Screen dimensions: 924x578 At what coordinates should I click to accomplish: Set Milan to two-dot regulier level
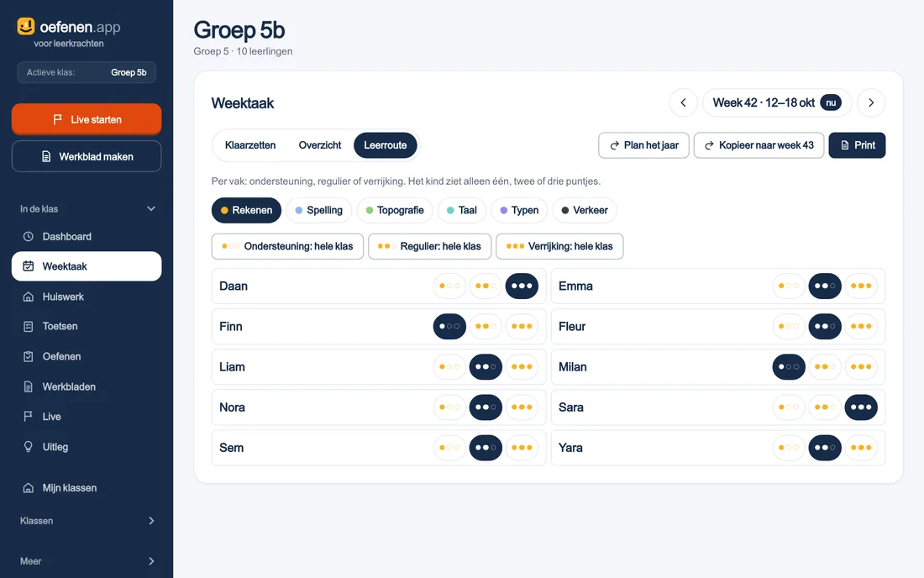click(825, 366)
